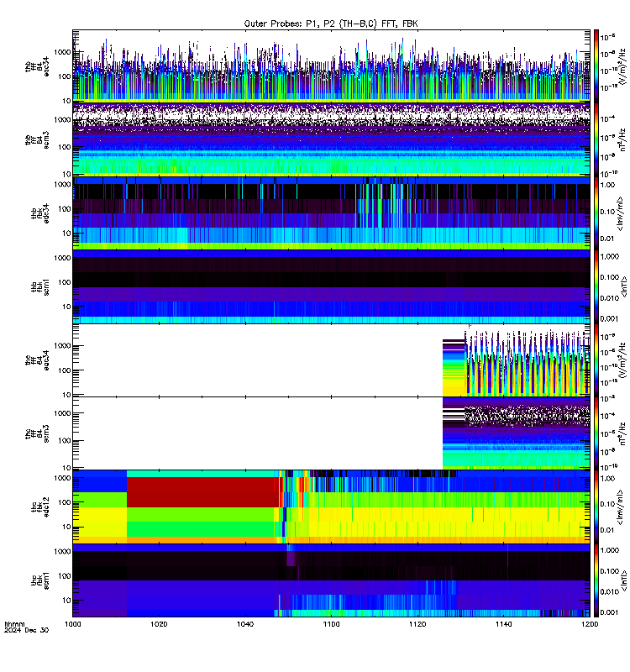Image resolution: width=630 pixels, height=672 pixels.
Task: Click the thb fbk scm1 filter bank plot
Action: click(x=331, y=286)
